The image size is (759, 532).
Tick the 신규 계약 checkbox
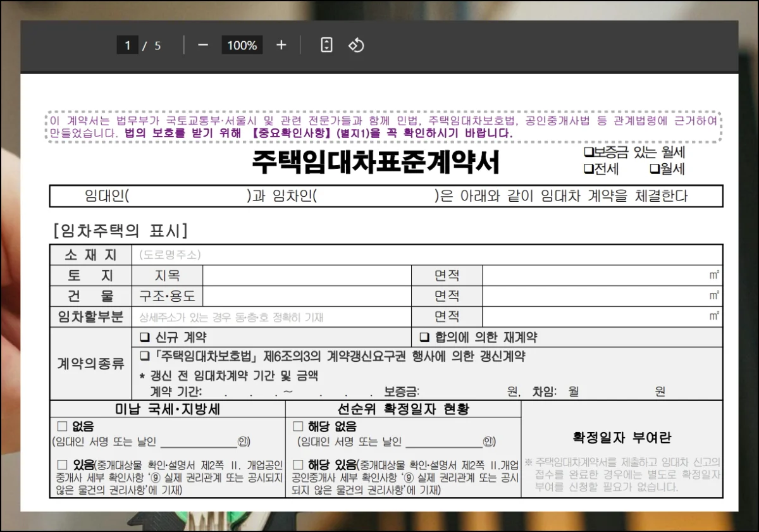pos(144,338)
